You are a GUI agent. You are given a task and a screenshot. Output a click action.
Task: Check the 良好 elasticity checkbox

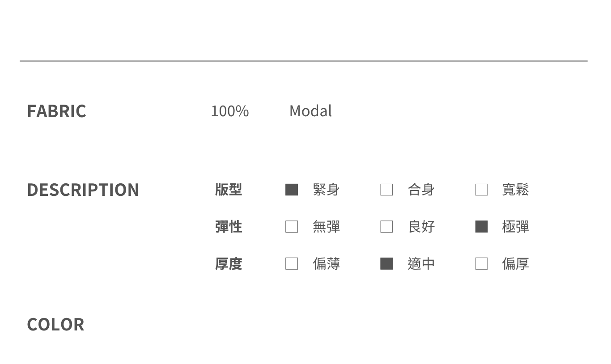tap(386, 227)
